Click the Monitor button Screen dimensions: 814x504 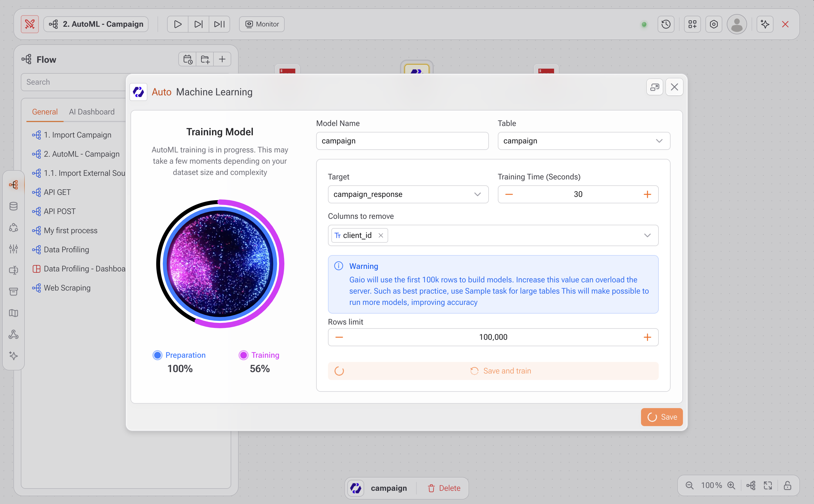tap(262, 24)
